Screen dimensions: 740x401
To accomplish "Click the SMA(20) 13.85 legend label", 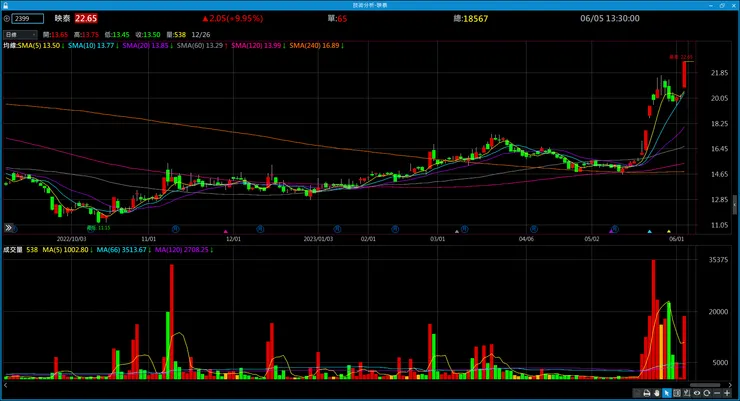I will (x=145, y=46).
